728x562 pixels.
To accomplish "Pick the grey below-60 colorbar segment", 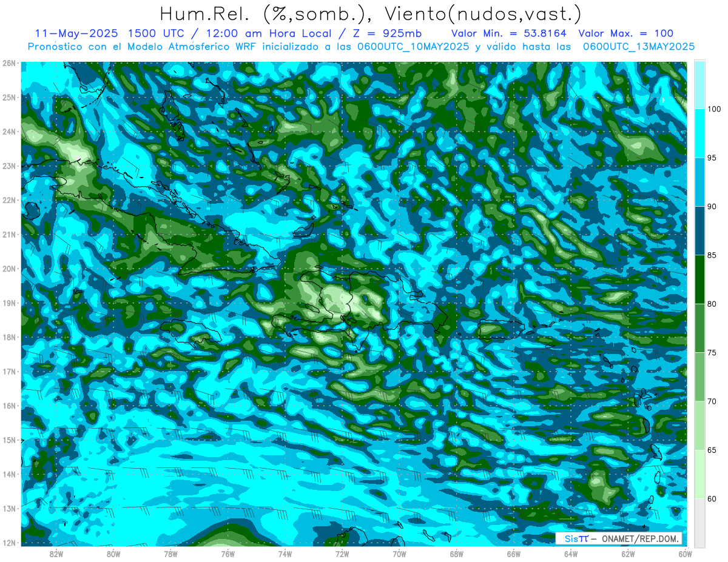I will pos(699,523).
